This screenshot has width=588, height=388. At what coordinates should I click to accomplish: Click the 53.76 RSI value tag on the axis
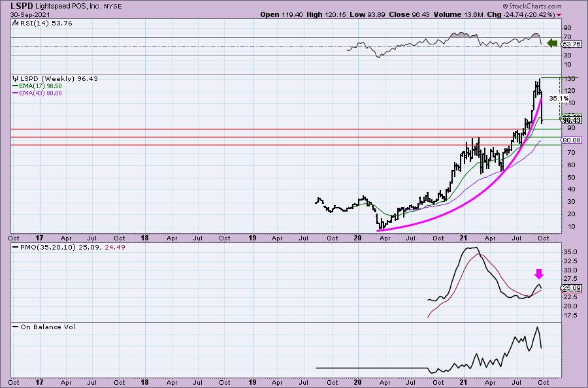click(x=572, y=44)
